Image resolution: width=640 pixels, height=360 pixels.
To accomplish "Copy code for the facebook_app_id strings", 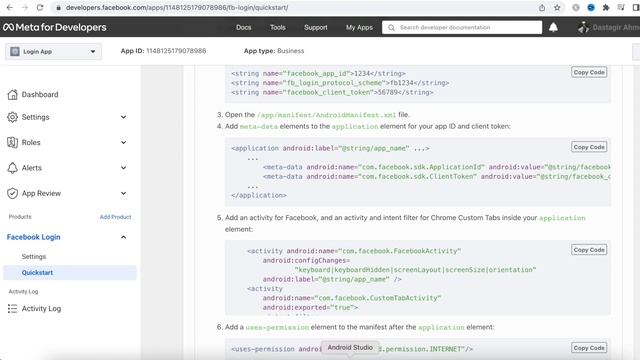I will [x=589, y=72].
